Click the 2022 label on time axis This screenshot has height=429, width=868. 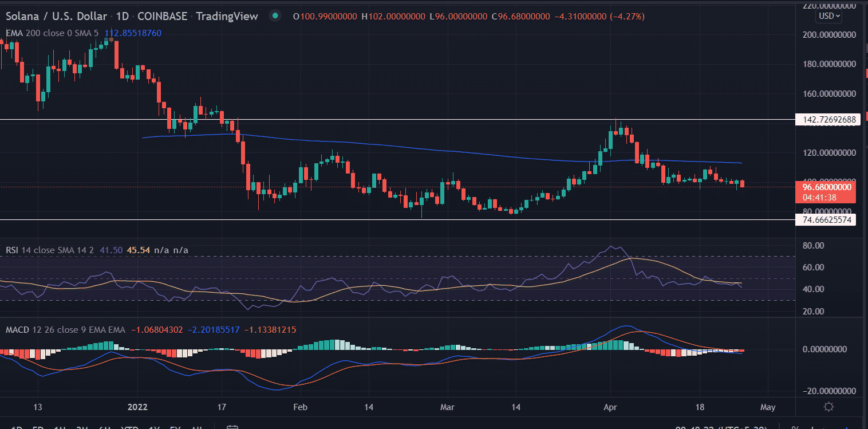[138, 407]
